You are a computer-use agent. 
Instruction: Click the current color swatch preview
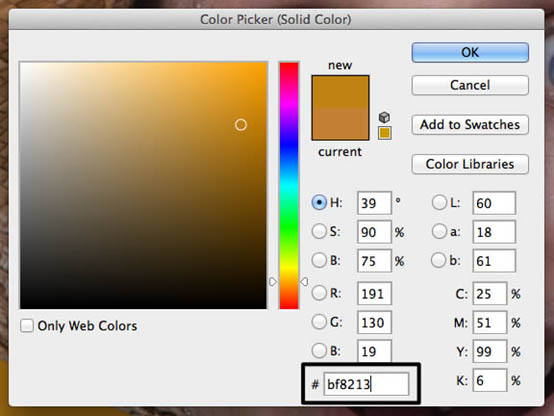point(340,124)
